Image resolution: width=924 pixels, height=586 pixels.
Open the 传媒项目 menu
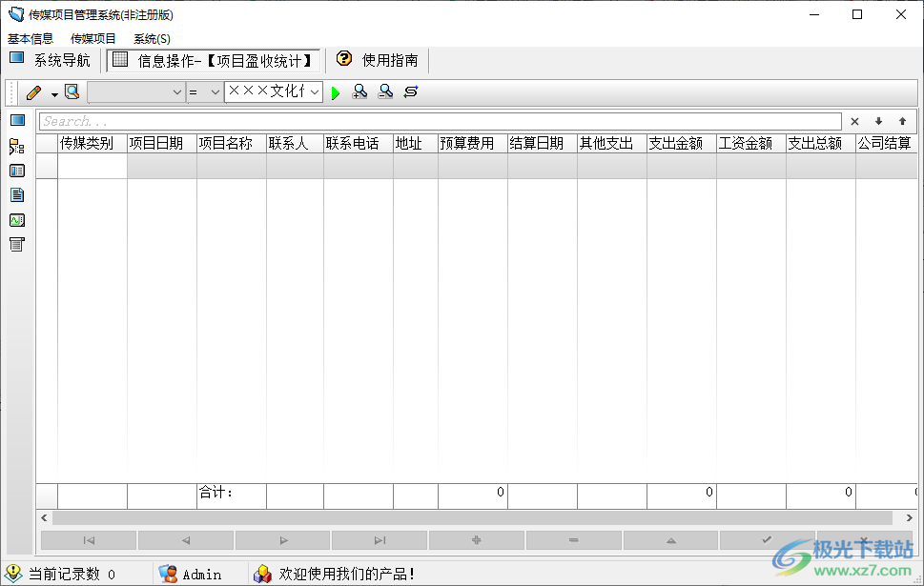click(93, 39)
